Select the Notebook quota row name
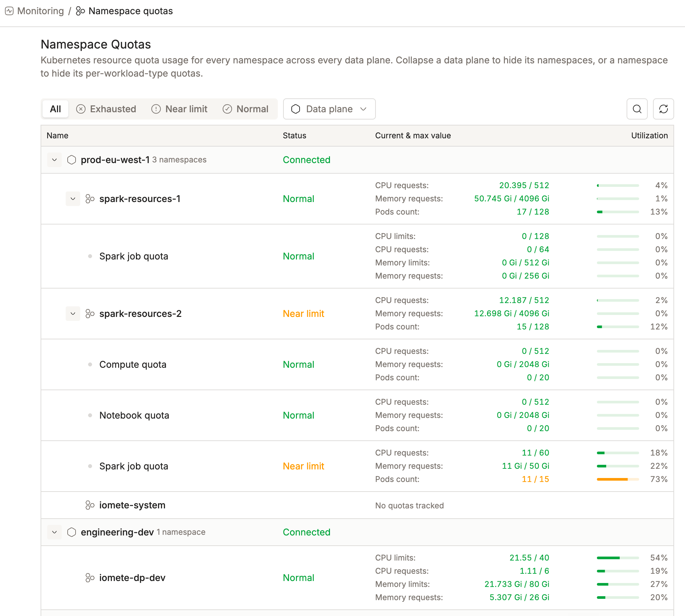 (x=134, y=415)
